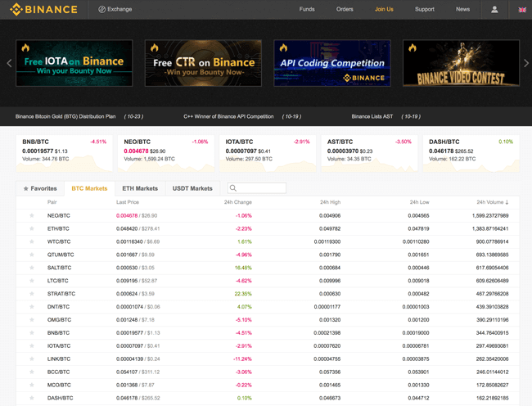Image resolution: width=532 pixels, height=406 pixels.
Task: Open the Exchange menu
Action: tap(115, 10)
